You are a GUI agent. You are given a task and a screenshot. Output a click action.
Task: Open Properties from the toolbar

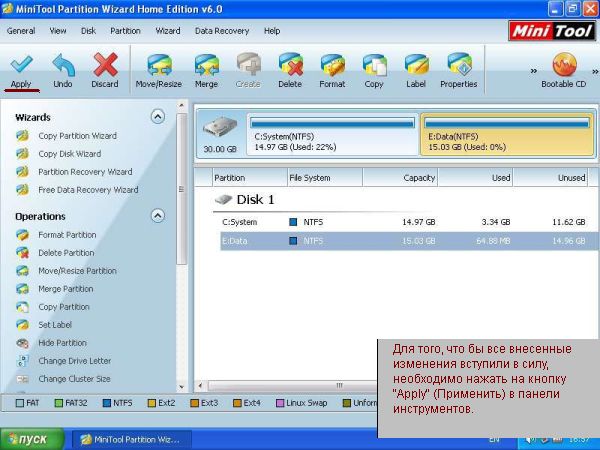459,65
